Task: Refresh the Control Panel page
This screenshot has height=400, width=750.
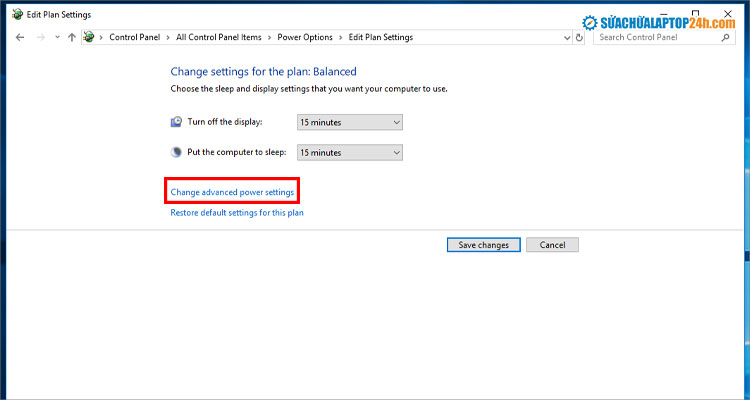Action: pos(580,37)
